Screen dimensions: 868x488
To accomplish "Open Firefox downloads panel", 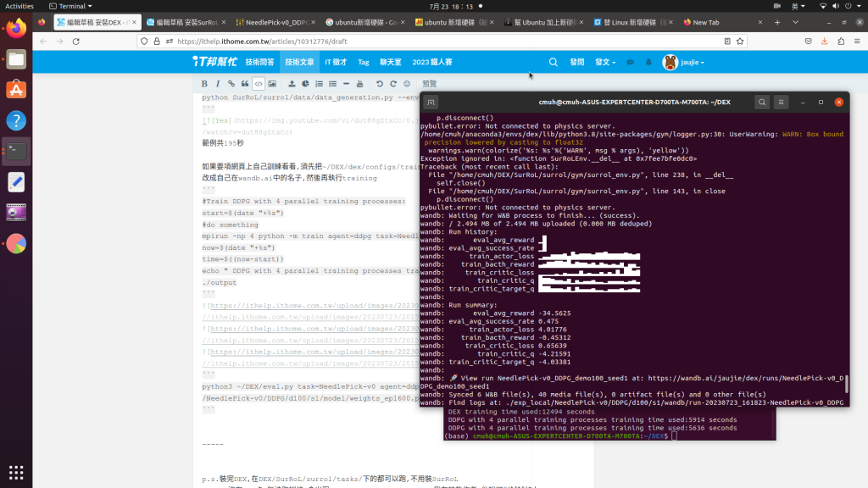I will pyautogui.click(x=824, y=41).
